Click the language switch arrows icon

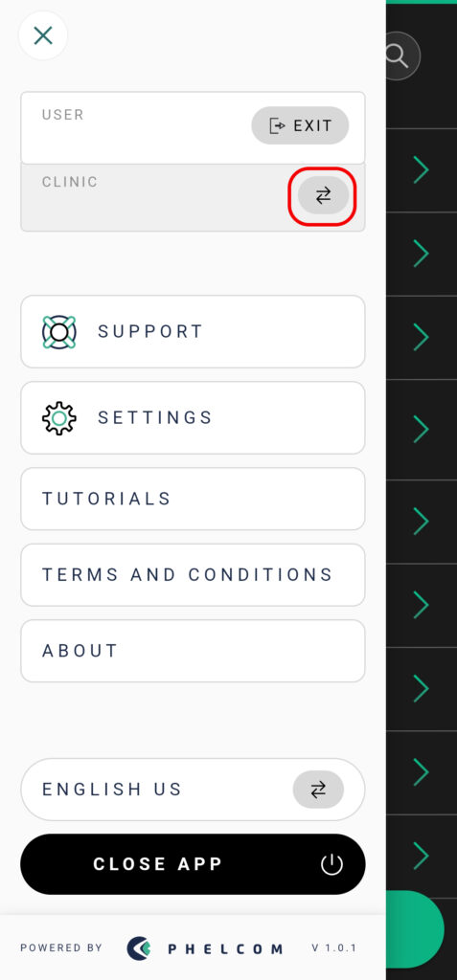coord(318,790)
